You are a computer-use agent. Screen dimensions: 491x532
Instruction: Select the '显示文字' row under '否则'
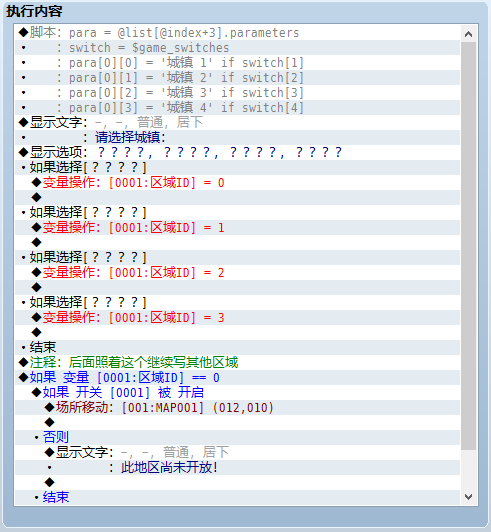pyautogui.click(x=238, y=452)
